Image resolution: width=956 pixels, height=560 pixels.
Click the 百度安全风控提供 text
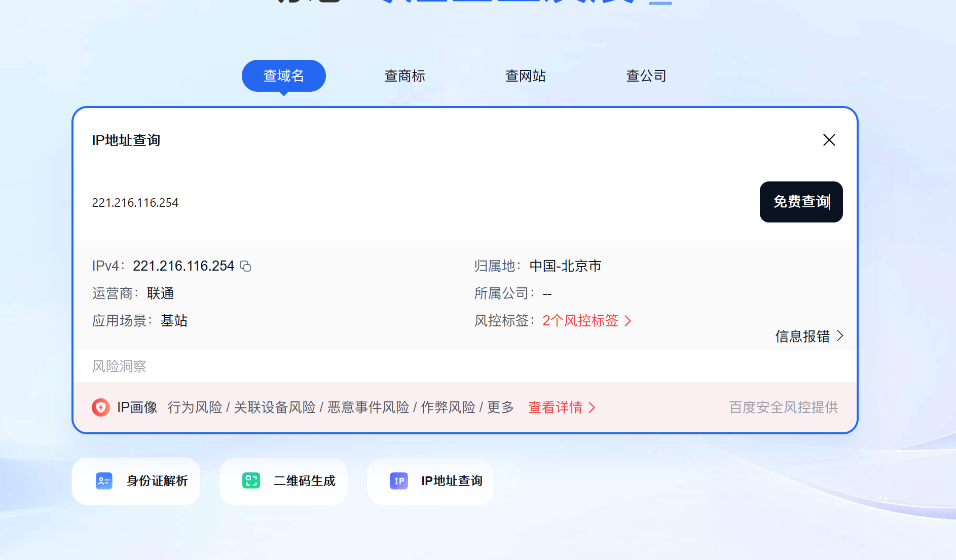coord(784,407)
